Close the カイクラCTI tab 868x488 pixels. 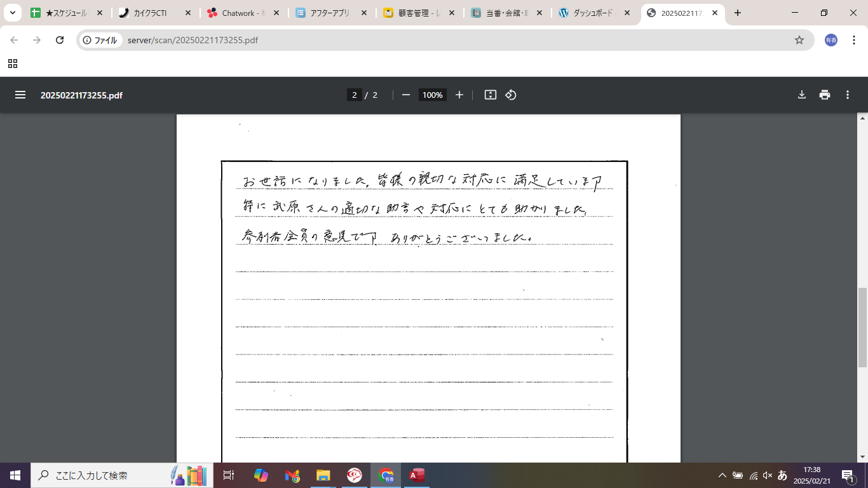(187, 13)
